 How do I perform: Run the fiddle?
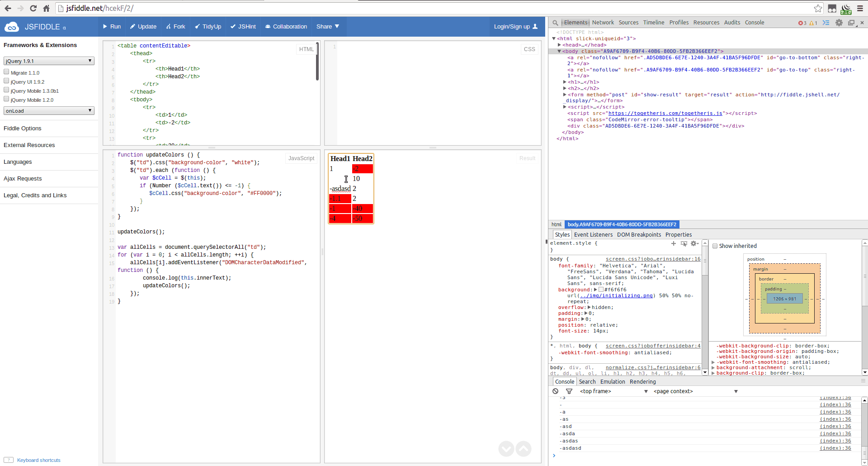pyautogui.click(x=111, y=26)
